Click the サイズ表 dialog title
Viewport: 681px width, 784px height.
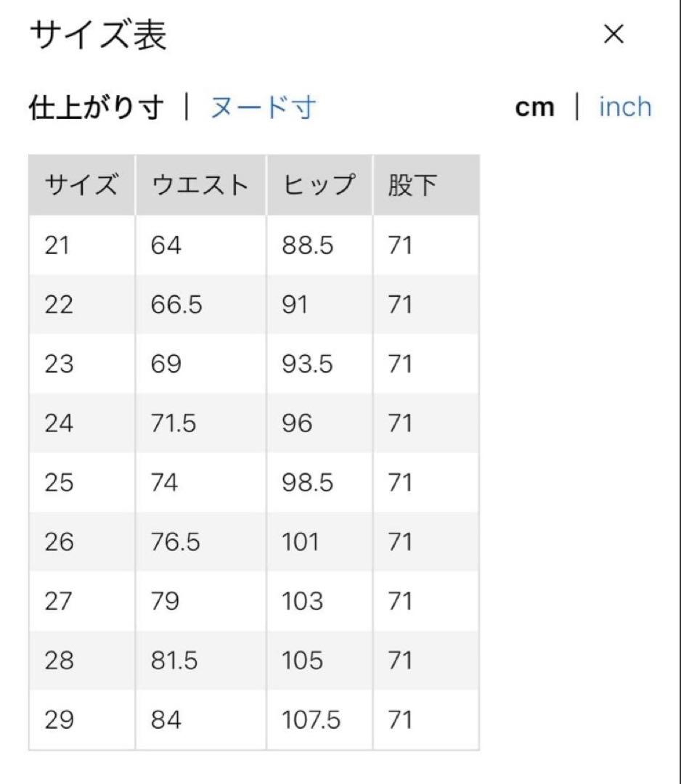[97, 36]
